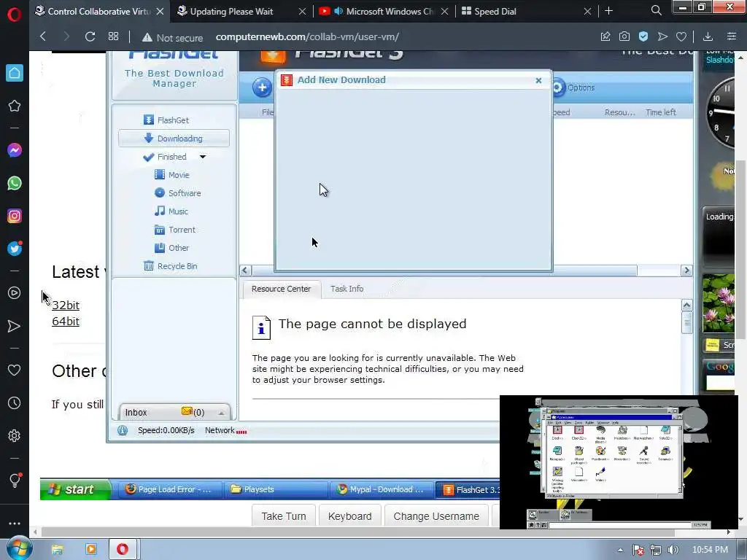Open the on-screen Keyboard button
Viewport: 747px width, 560px height.
pyautogui.click(x=349, y=516)
